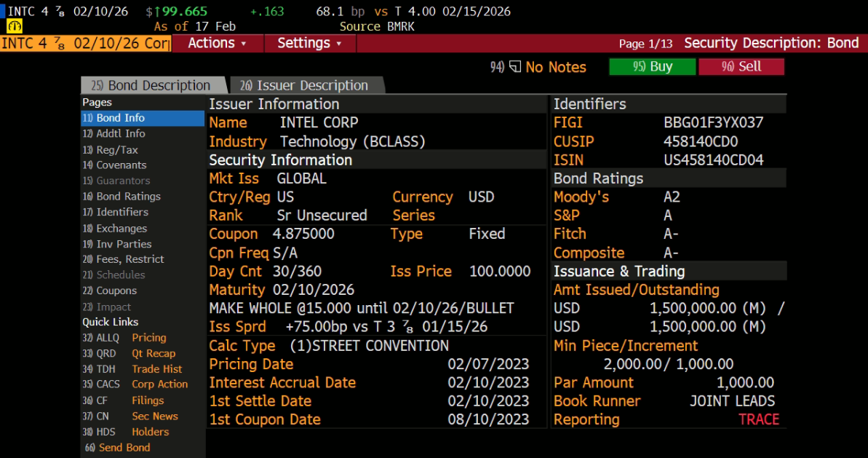Viewport: 868px width, 458px height.
Task: Open CN Sec News quick link
Action: pos(130,416)
